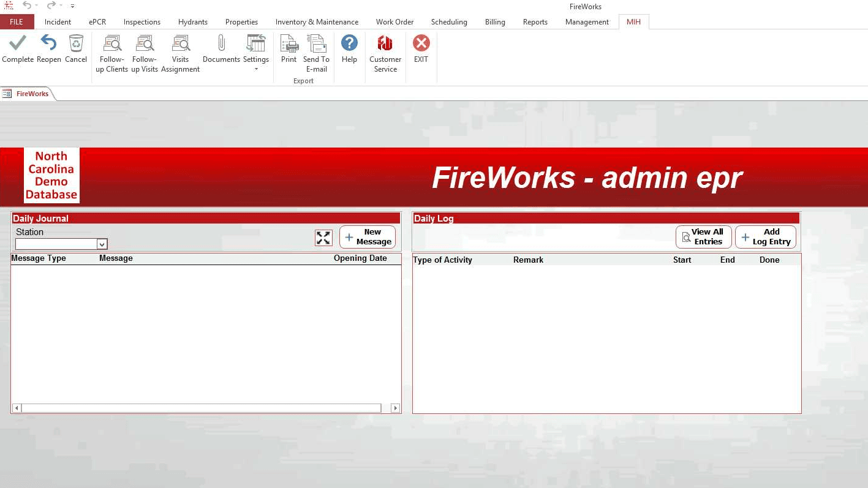Click Send To E-mail icon
Image resolution: width=868 pixels, height=488 pixels.
316,43
